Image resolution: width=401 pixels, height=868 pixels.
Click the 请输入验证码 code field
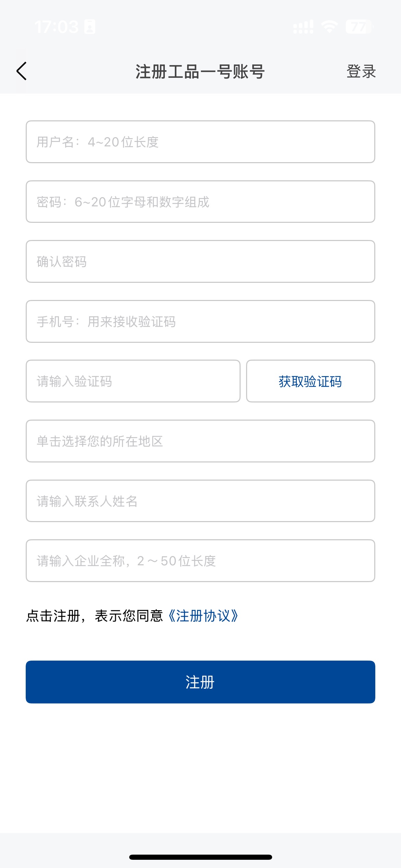point(133,381)
